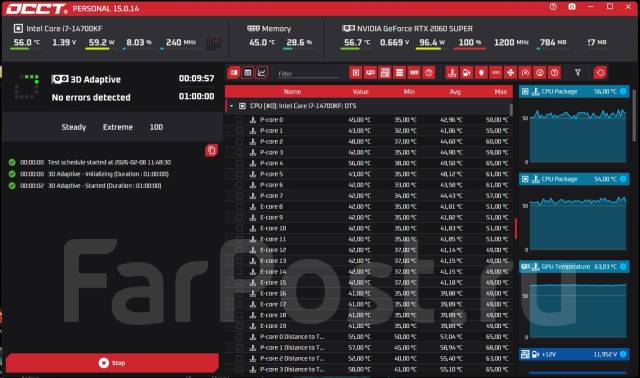This screenshot has height=378, width=640.
Task: Check the P-core 0 Distance to T... checkbox
Action: click(239, 337)
